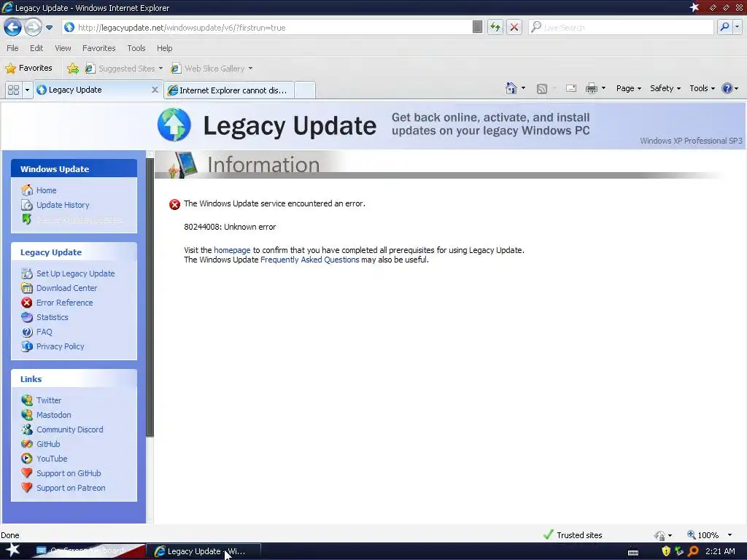This screenshot has width=747, height=560.
Task: Go back with the Back arrow button
Action: click(x=12, y=27)
